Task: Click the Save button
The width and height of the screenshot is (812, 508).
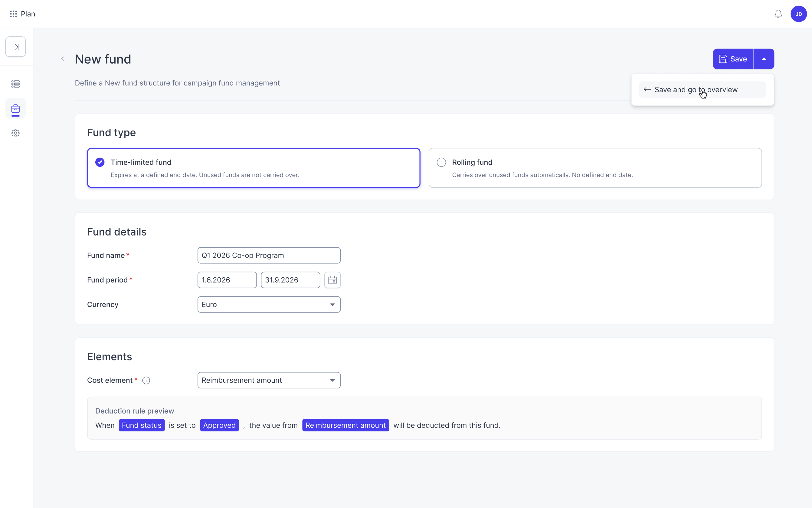Action: pos(733,59)
